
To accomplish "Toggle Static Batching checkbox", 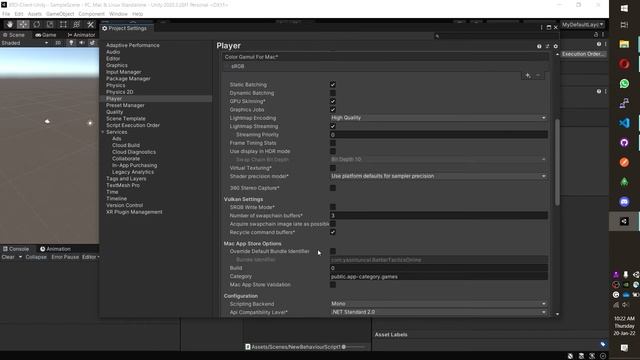I will [333, 84].
